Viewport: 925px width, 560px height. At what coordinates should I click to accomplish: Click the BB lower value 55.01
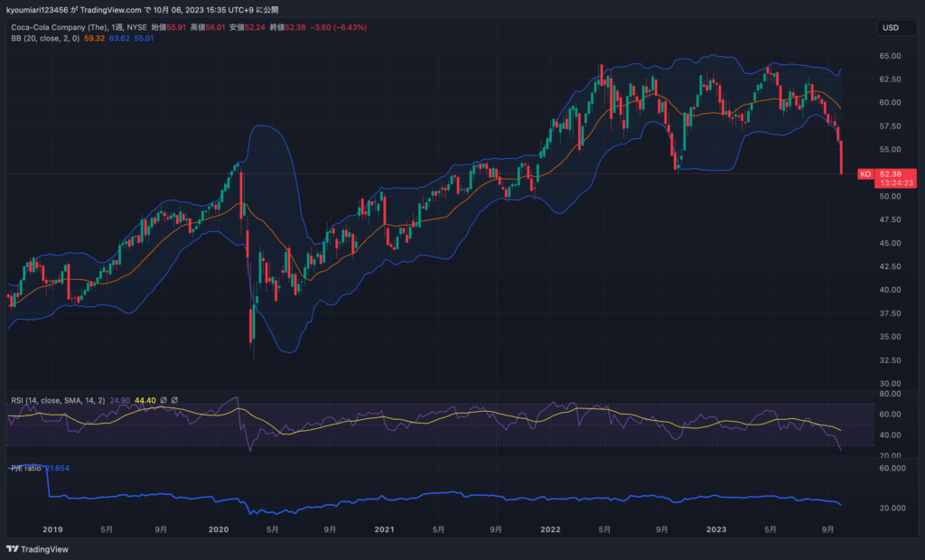(x=144, y=38)
